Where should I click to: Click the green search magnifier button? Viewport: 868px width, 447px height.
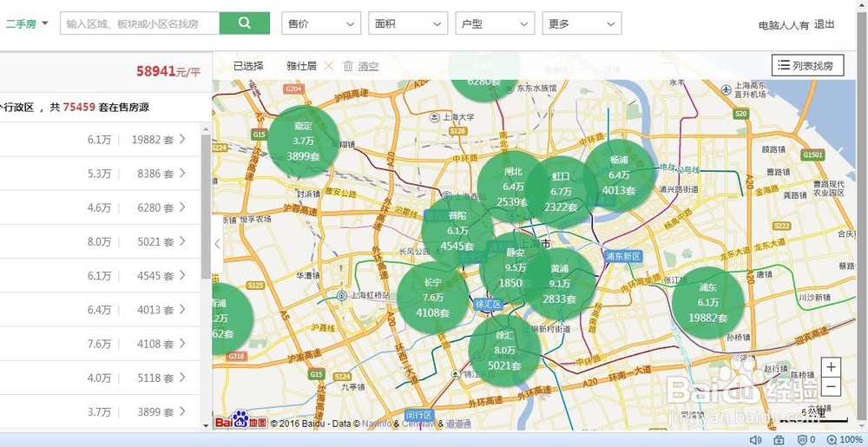coord(245,23)
